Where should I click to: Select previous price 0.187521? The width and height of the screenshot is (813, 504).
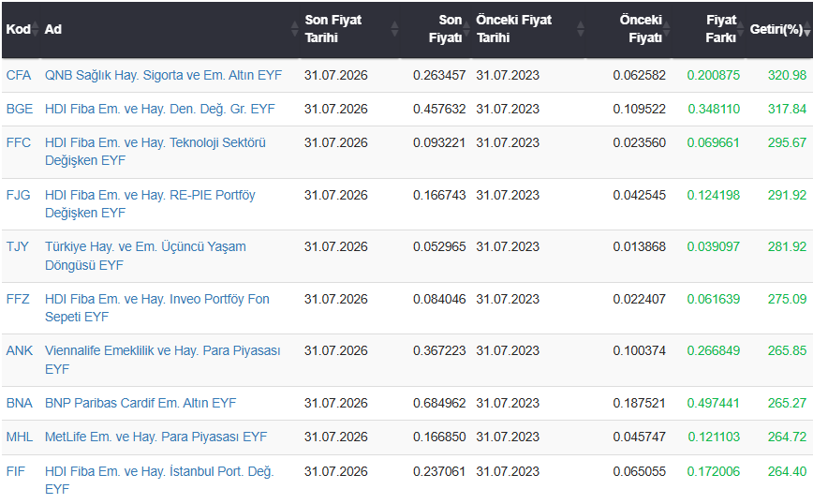(x=640, y=403)
